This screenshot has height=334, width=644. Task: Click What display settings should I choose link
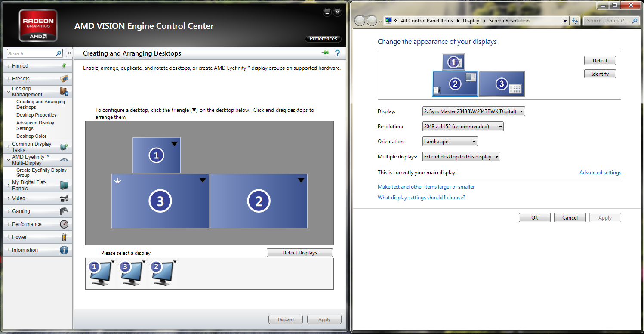[421, 198]
